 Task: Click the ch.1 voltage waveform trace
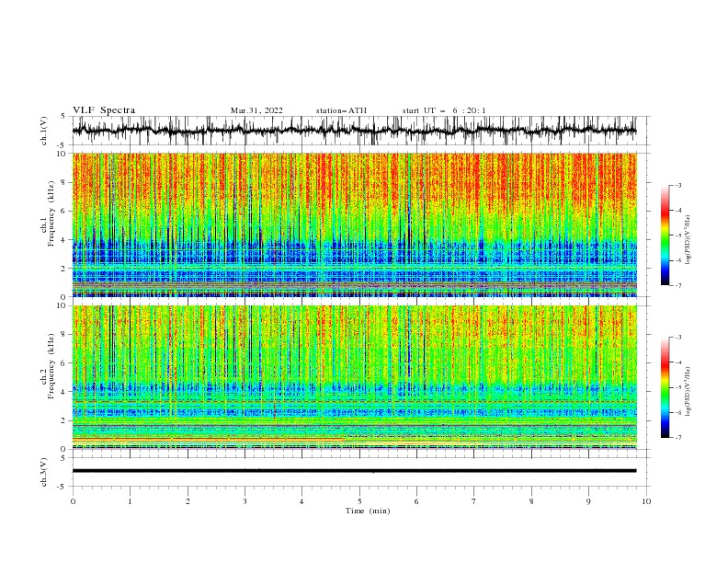coord(354,131)
